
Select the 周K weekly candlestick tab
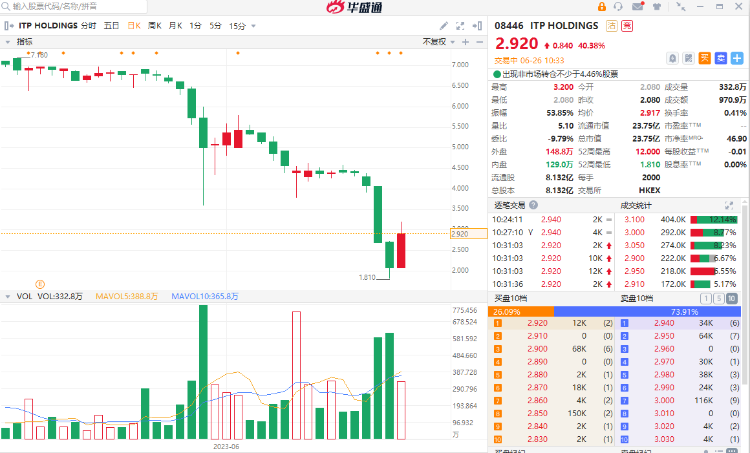[x=154, y=26]
